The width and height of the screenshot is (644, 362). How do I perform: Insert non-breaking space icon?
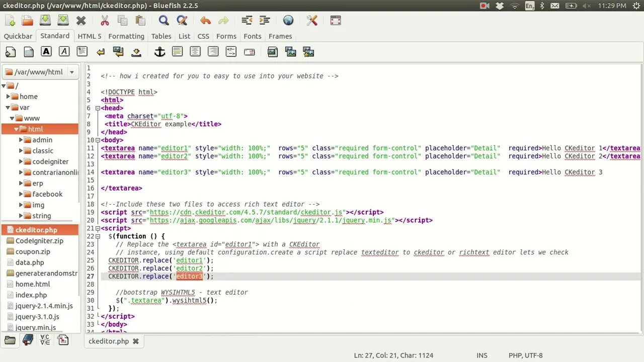click(x=136, y=51)
